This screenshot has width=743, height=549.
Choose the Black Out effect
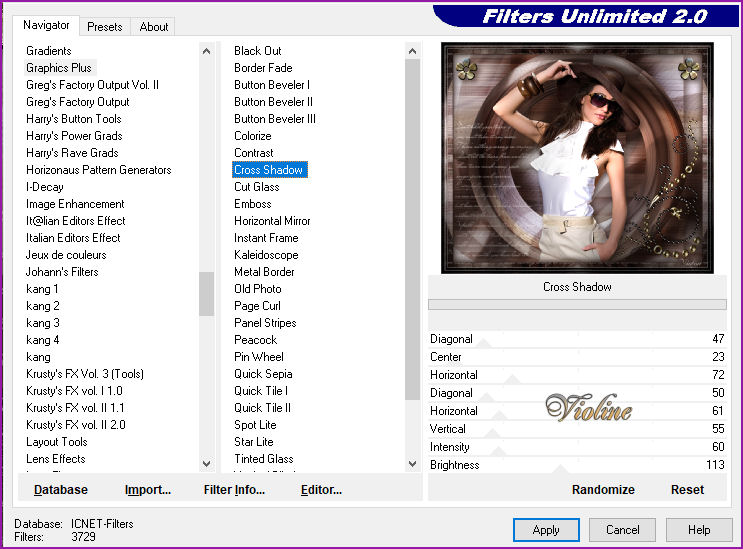click(x=258, y=51)
